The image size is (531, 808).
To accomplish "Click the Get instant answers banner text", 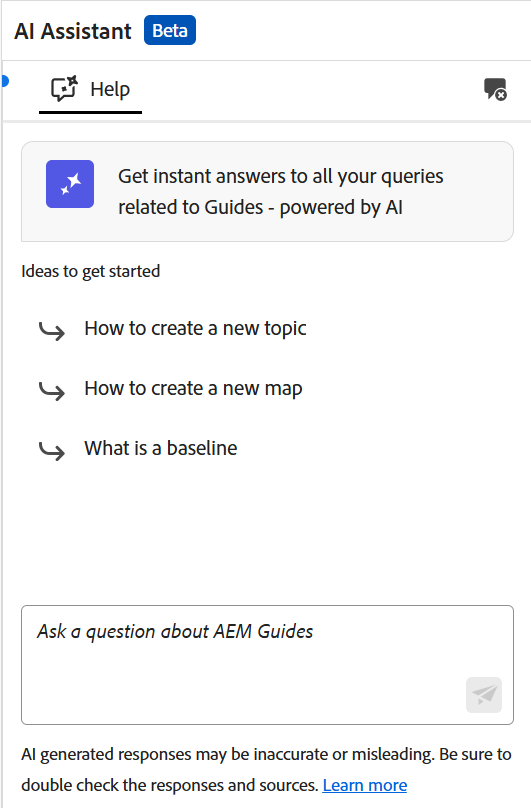I will tap(280, 192).
